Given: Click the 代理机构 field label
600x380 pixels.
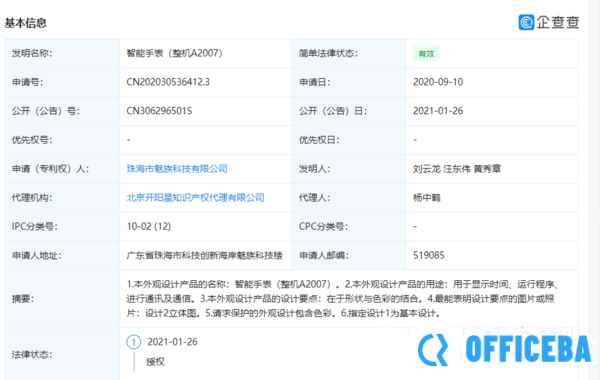Looking at the screenshot, I should pos(32,197).
